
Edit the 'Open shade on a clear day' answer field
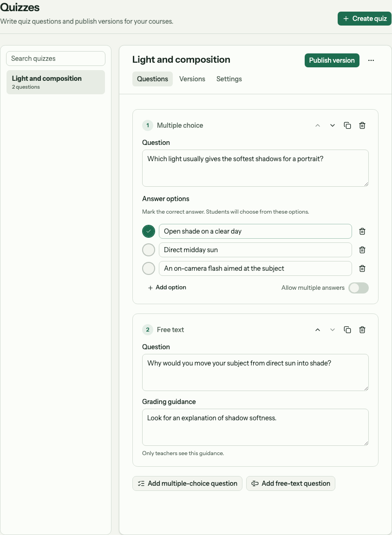255,231
